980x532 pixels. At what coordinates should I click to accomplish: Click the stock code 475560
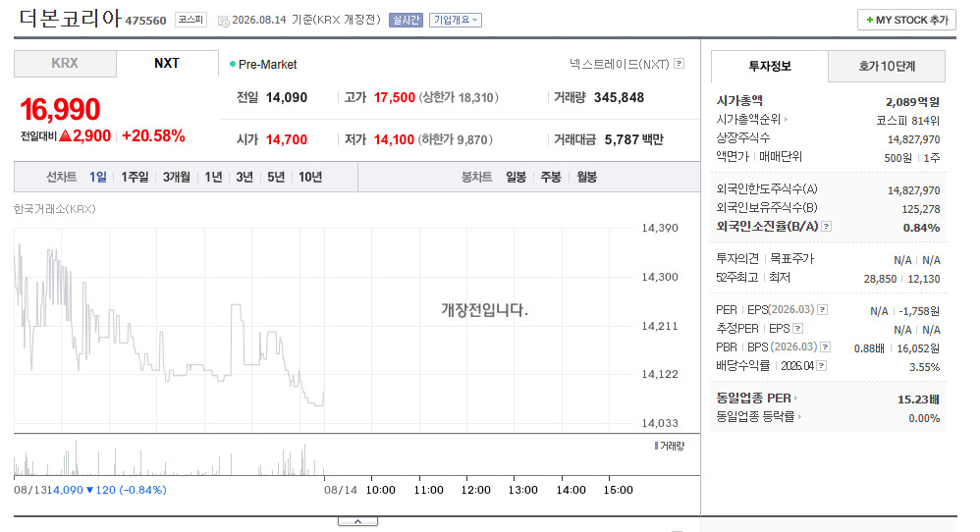tap(145, 21)
